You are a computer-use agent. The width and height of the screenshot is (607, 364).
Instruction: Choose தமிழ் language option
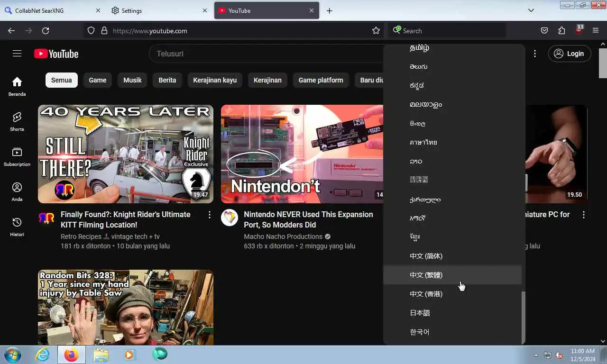(x=452, y=47)
